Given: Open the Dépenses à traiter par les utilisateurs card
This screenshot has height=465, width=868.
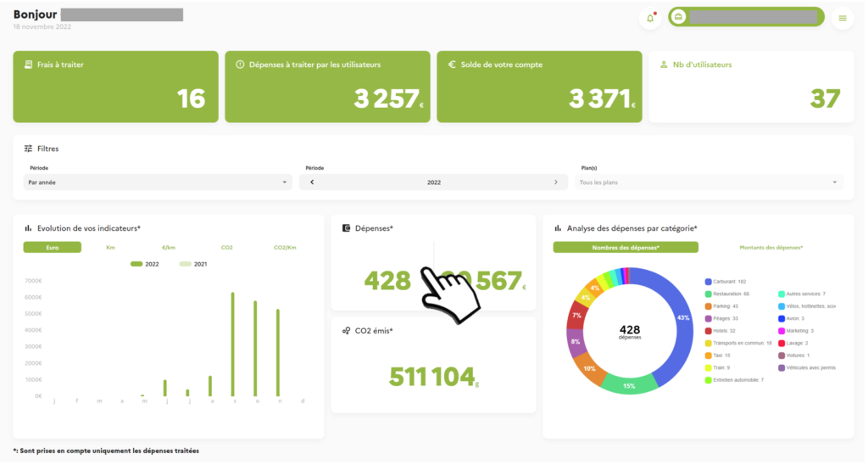Looking at the screenshot, I should (x=327, y=87).
